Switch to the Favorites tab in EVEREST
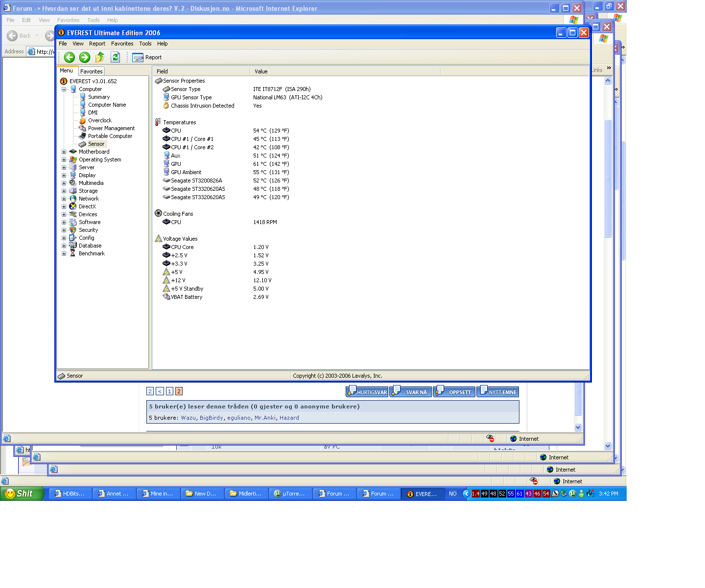This screenshot has width=705, height=588. click(92, 71)
